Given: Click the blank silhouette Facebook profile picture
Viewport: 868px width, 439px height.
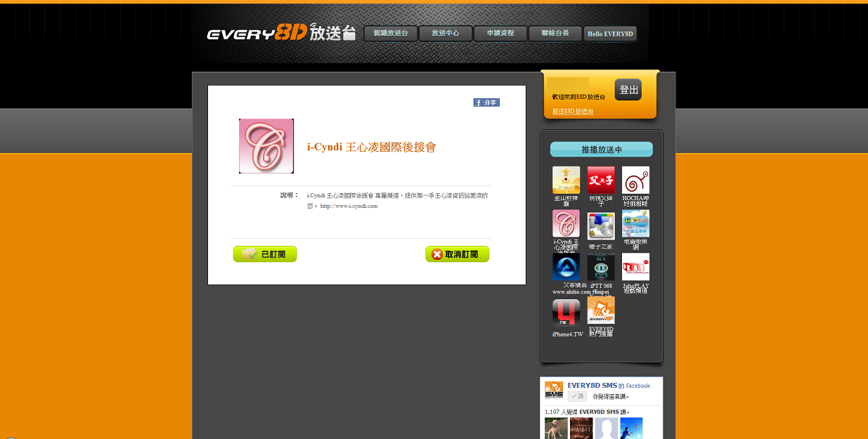Looking at the screenshot, I should (607, 428).
